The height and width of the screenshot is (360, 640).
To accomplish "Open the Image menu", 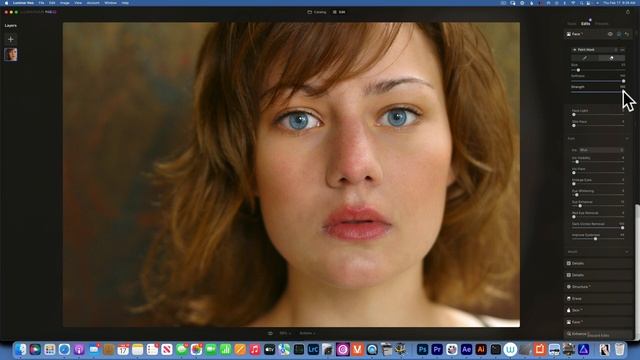I will coord(64,3).
